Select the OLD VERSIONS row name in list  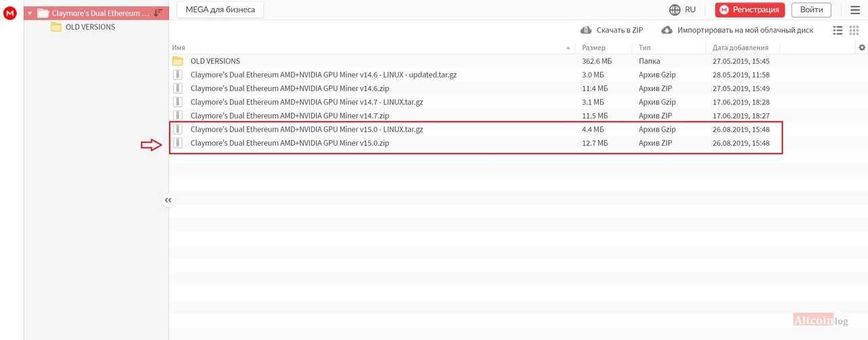point(215,61)
